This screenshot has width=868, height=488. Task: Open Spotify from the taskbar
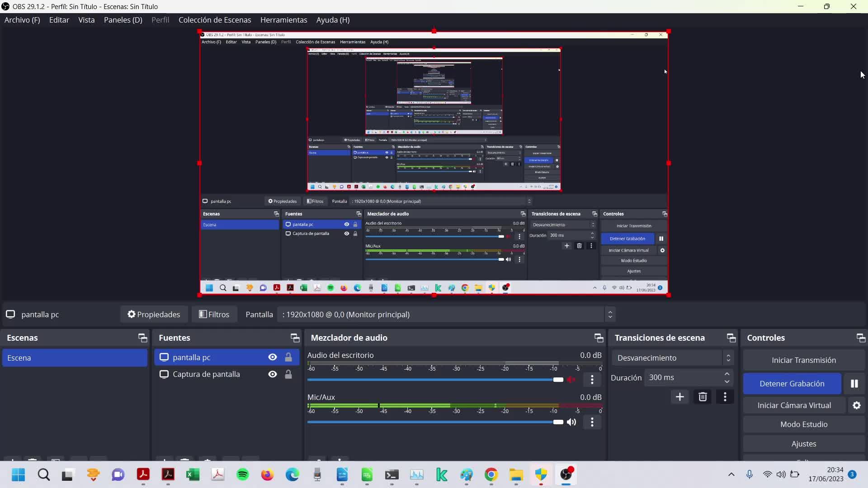point(243,474)
